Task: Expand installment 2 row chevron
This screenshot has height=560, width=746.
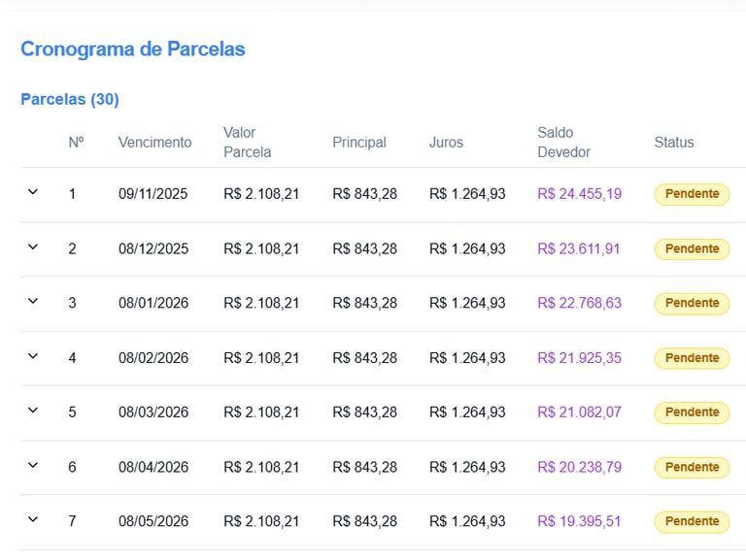Action: tap(33, 247)
